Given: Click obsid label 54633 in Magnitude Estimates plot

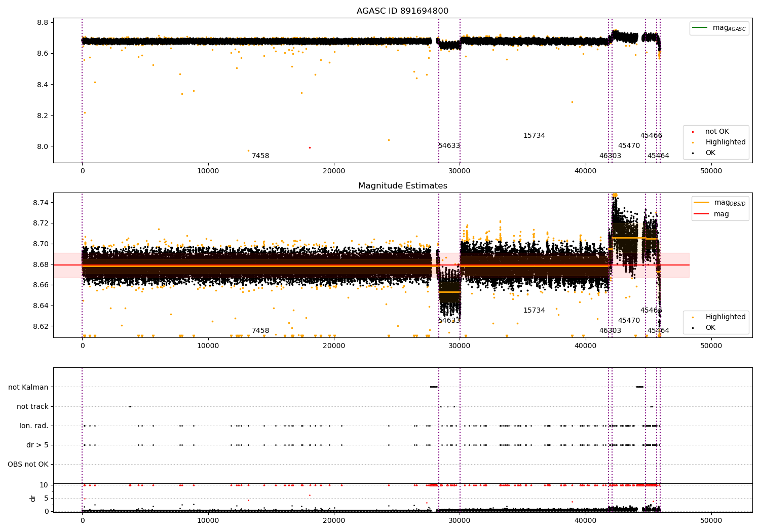Looking at the screenshot, I should [449, 321].
